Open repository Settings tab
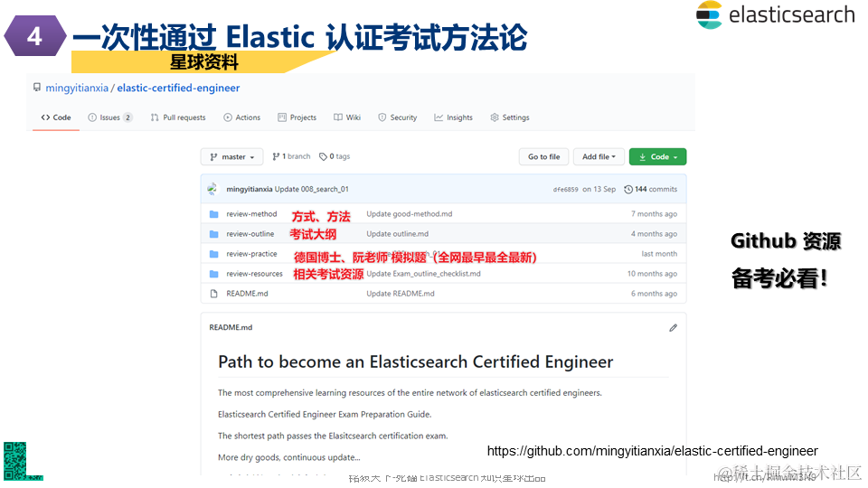The height and width of the screenshot is (488, 868). (x=510, y=117)
